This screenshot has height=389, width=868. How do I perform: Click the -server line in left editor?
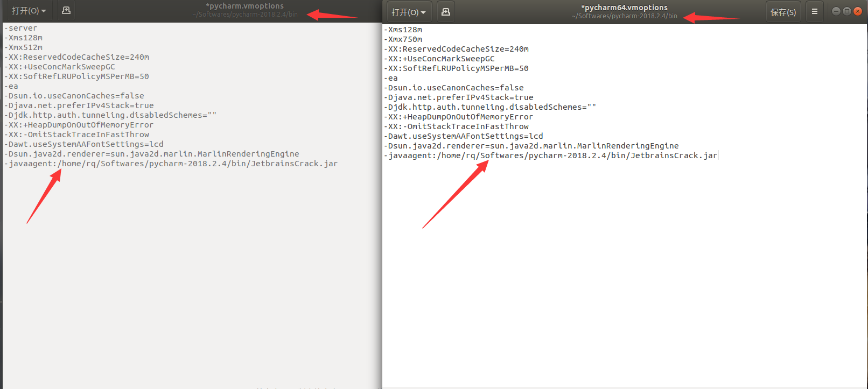click(x=21, y=28)
